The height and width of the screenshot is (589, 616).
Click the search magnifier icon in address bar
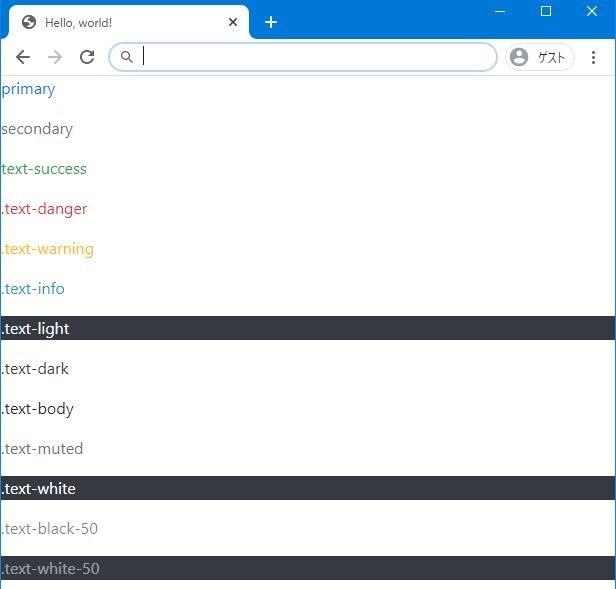point(126,57)
